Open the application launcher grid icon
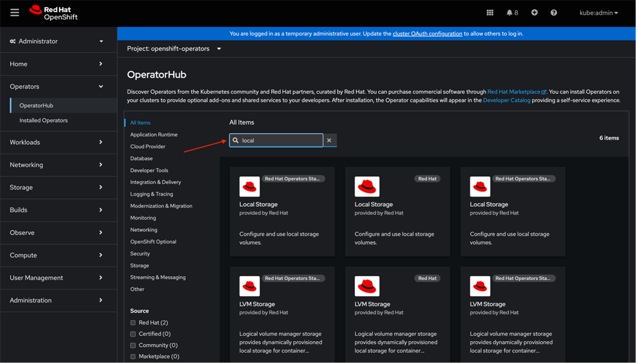The height and width of the screenshot is (364, 638). point(490,12)
